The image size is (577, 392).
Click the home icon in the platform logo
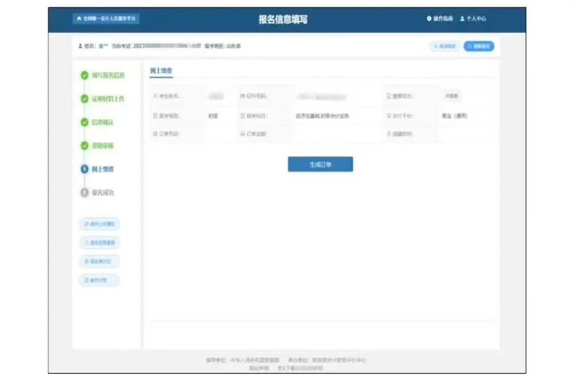(x=79, y=18)
